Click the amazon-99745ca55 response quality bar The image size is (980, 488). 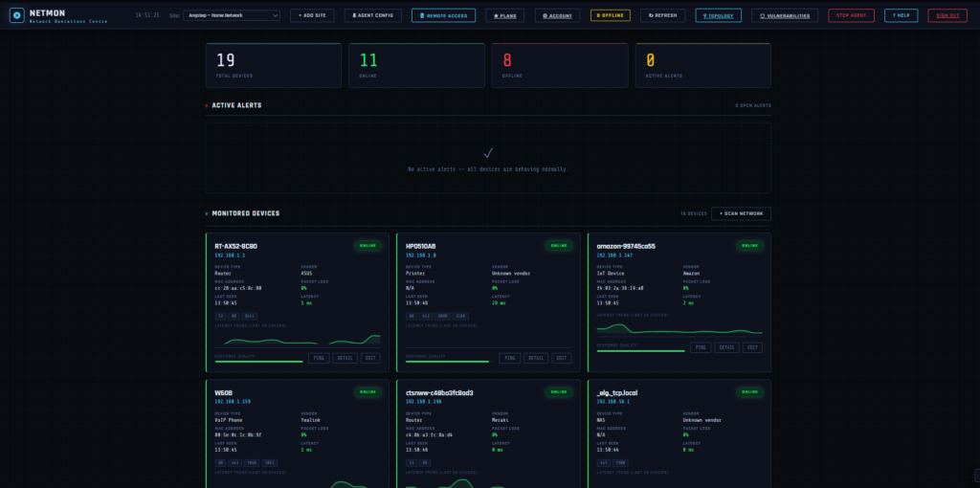click(x=640, y=350)
